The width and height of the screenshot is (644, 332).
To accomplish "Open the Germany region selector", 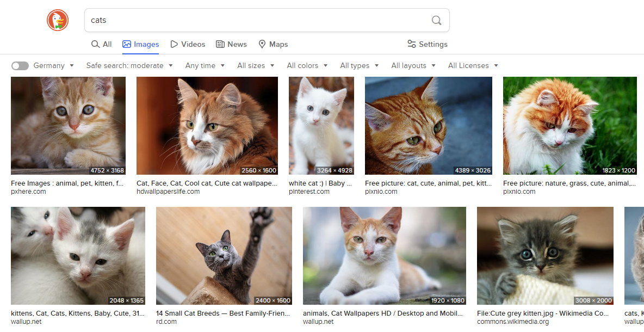I will (x=49, y=65).
